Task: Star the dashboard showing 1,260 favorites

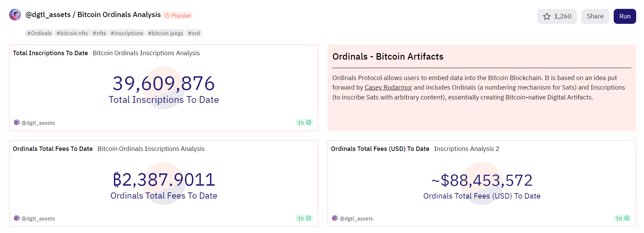Action: (557, 16)
